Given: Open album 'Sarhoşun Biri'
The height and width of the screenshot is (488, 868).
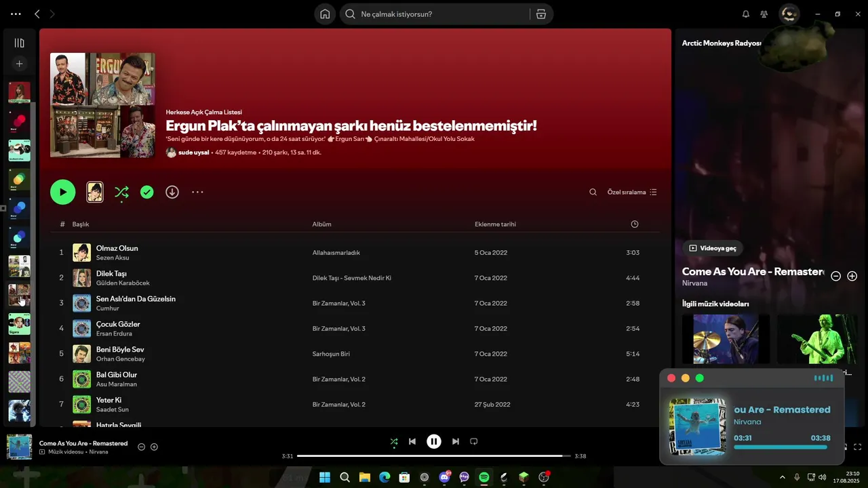Looking at the screenshot, I should [x=331, y=354].
